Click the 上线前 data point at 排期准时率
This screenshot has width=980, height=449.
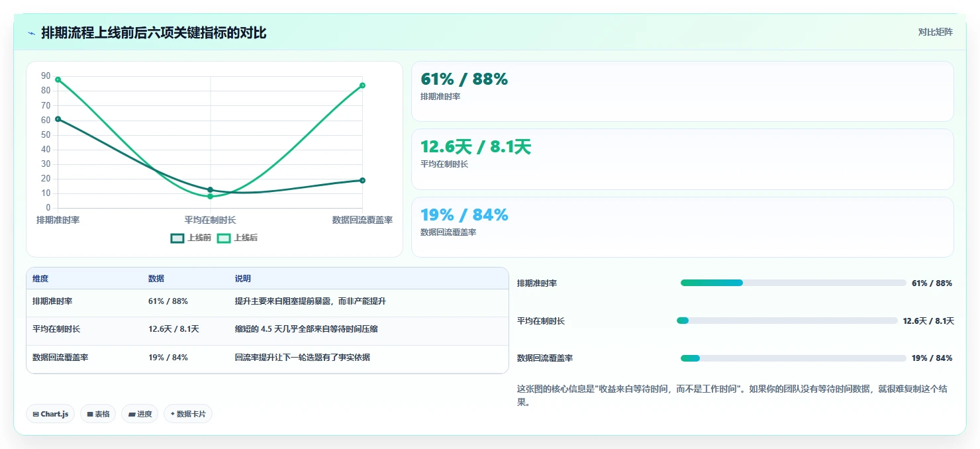pos(58,119)
